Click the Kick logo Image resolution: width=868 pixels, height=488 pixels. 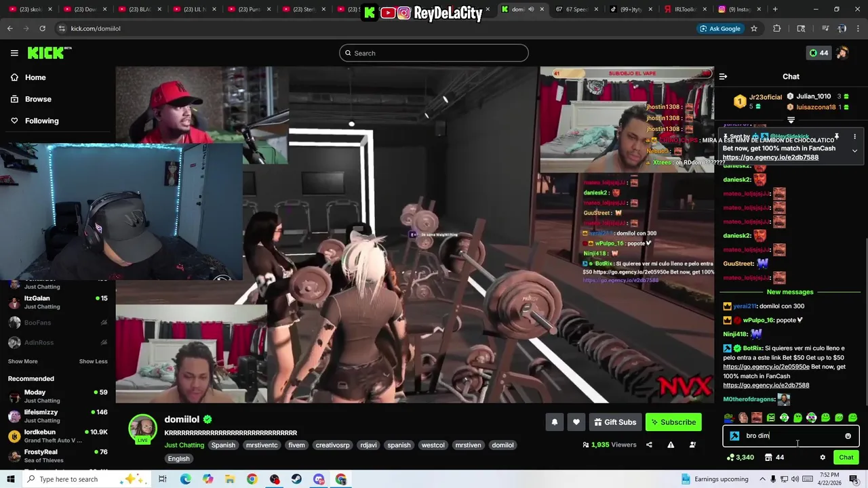[x=50, y=53]
